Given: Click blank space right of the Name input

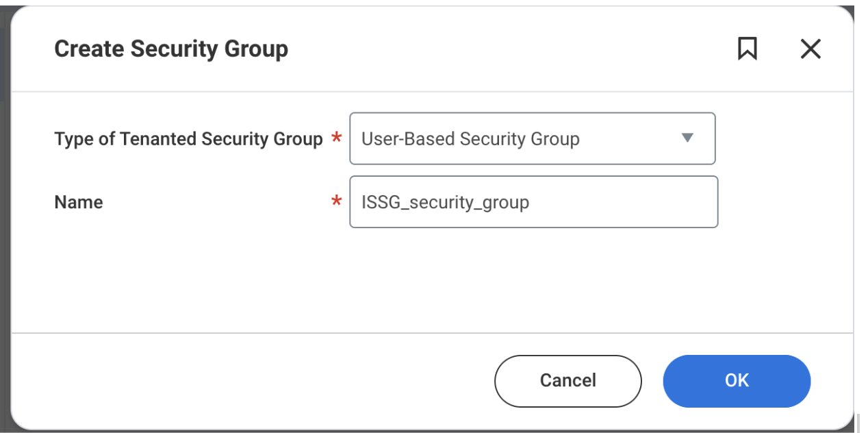Looking at the screenshot, I should (786, 202).
